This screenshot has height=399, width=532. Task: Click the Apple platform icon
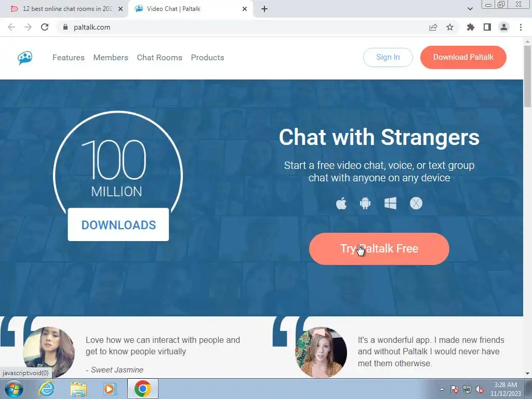341,204
